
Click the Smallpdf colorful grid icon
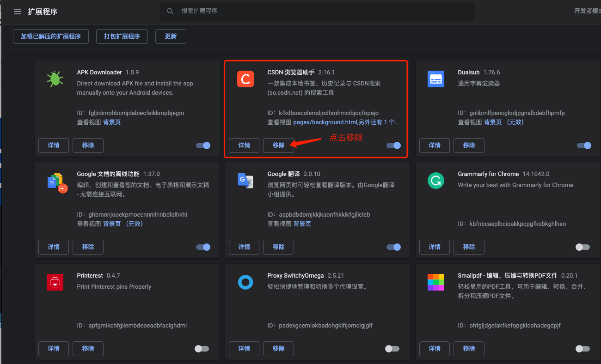click(436, 282)
